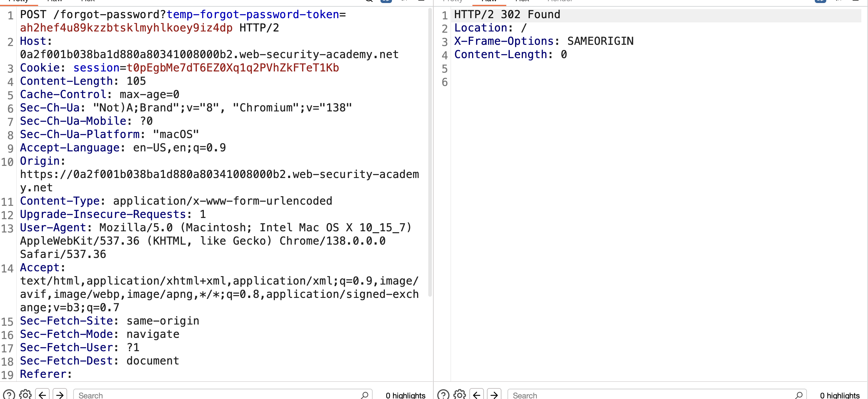Screen dimensions: 868x399
Task: Click the request 'Host:' header name
Action: [x=36, y=41]
